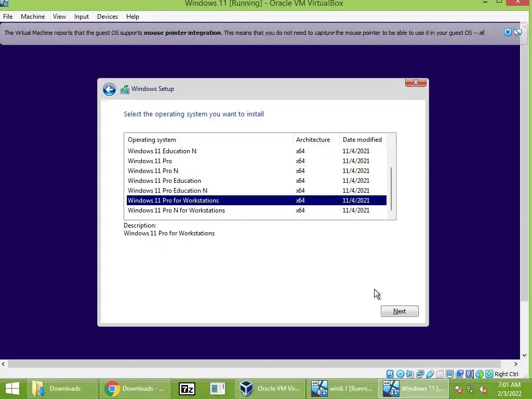Open the File menu
The image size is (532, 399).
pos(8,16)
